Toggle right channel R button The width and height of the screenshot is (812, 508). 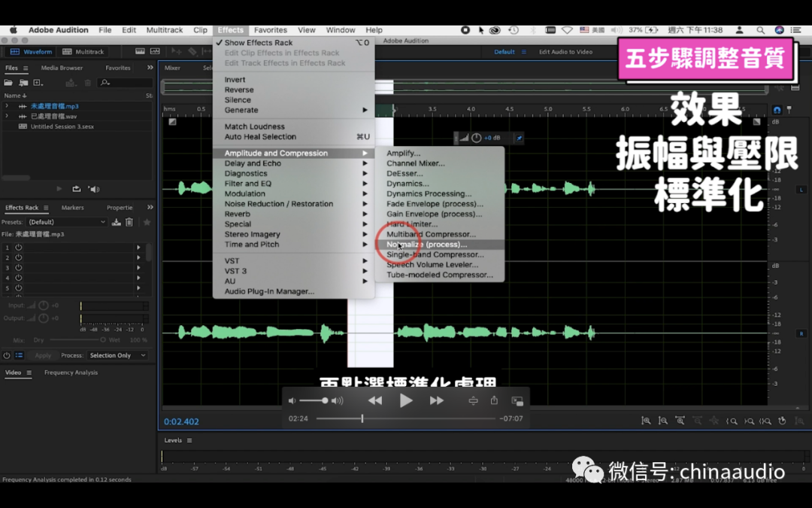click(801, 333)
